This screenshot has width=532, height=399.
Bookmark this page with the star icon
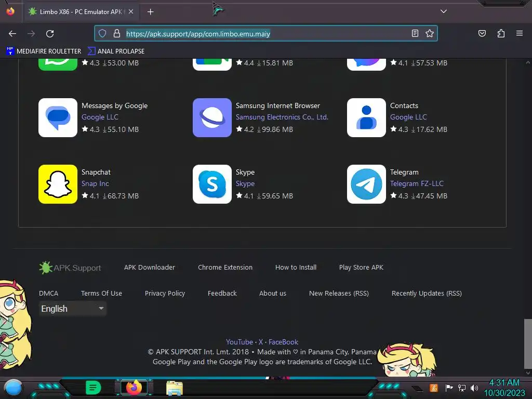click(x=430, y=33)
